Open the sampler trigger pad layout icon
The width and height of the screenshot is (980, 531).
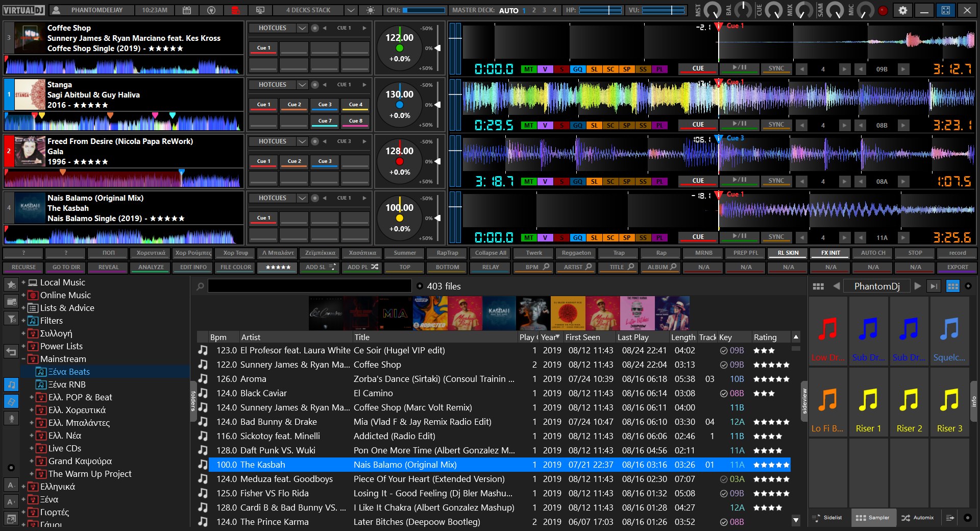[818, 286]
